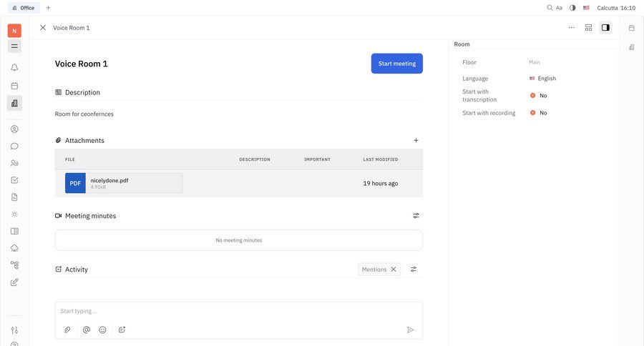Click the DESCRIPTION column header
The width and height of the screenshot is (644, 346).
click(x=255, y=159)
